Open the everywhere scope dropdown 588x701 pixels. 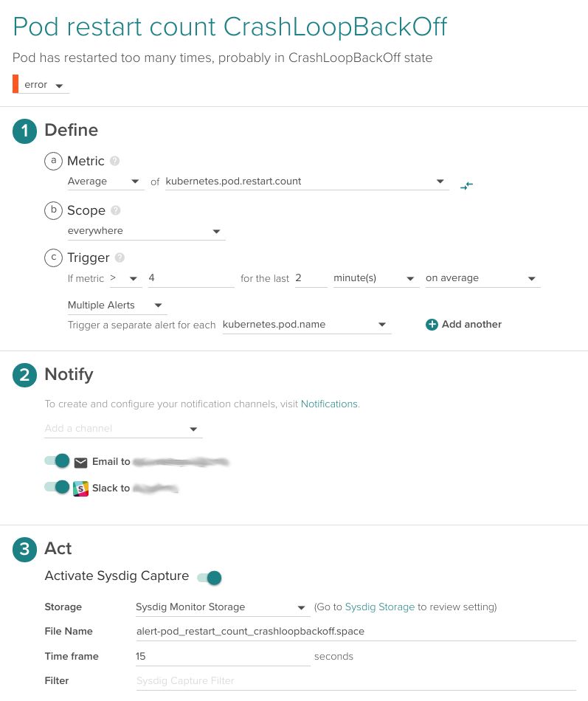click(145, 232)
